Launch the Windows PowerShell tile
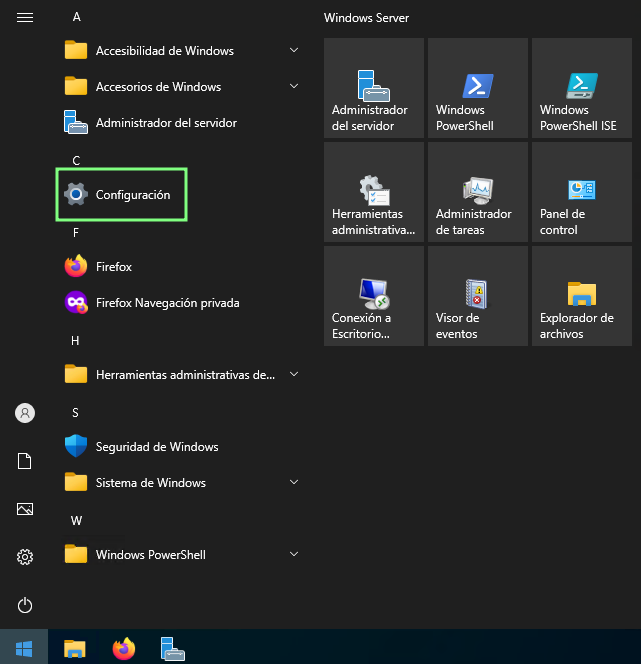 click(478, 88)
